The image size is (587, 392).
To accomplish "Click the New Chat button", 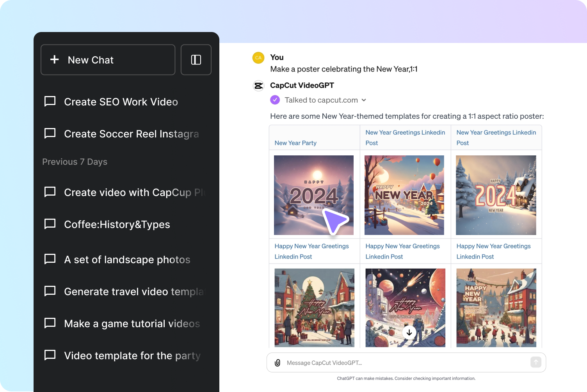I will point(108,60).
